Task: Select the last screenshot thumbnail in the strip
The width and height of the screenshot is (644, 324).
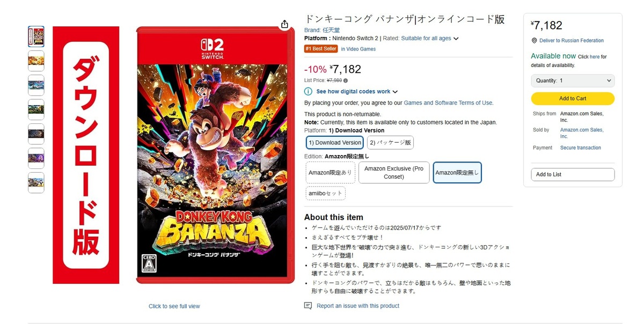Action: (36, 182)
